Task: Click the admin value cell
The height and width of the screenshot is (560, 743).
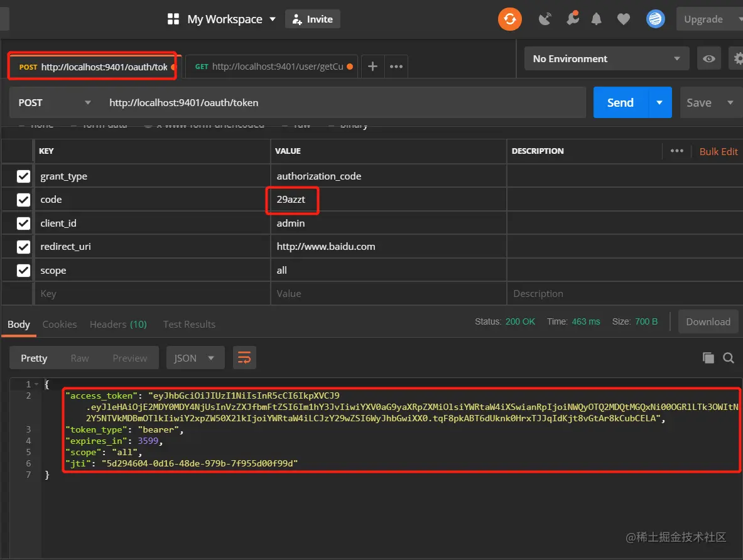Action: click(x=389, y=223)
